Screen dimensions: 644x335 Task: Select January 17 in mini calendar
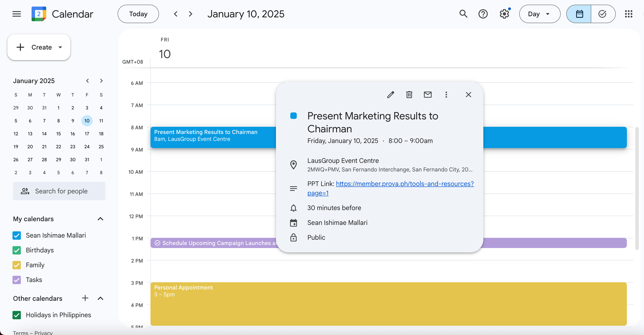[x=87, y=134]
